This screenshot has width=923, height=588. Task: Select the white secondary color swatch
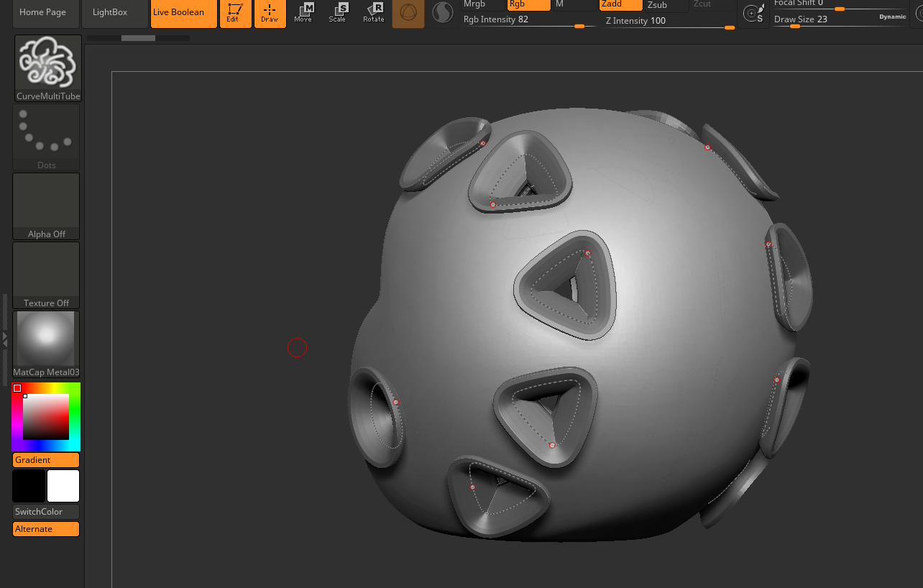click(x=63, y=486)
